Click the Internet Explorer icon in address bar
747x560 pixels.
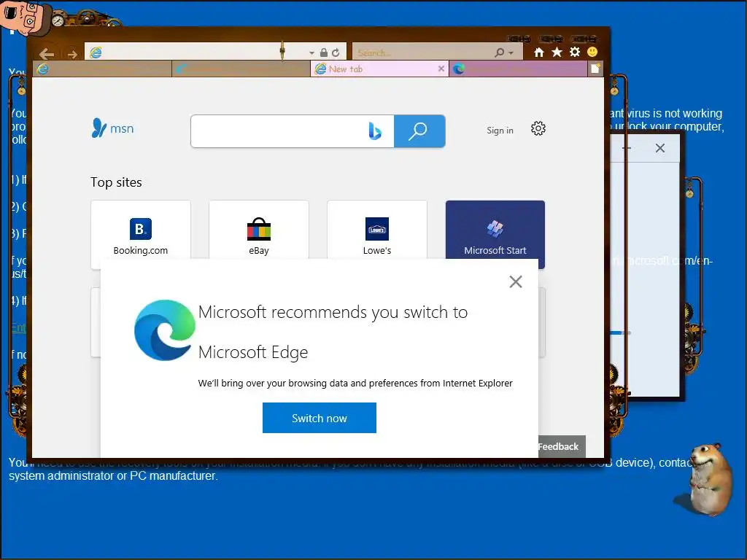click(96, 52)
